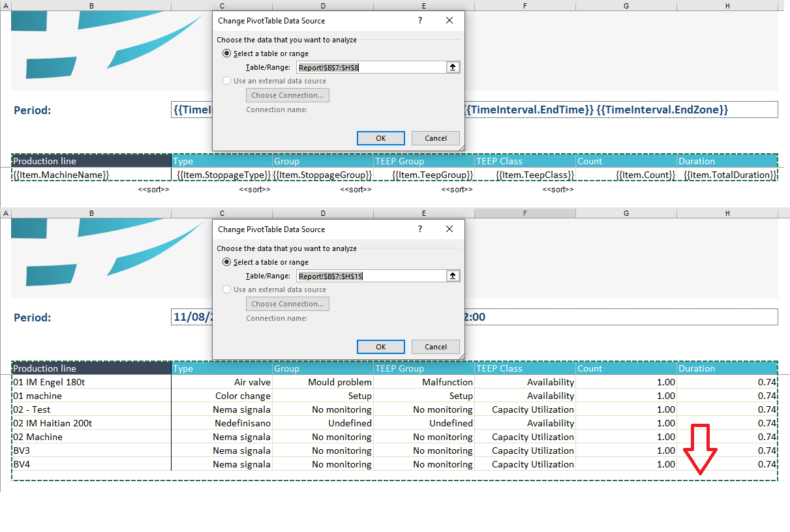Click the range collapse icon in the bottom dialog
The image size is (790, 532).
(453, 276)
